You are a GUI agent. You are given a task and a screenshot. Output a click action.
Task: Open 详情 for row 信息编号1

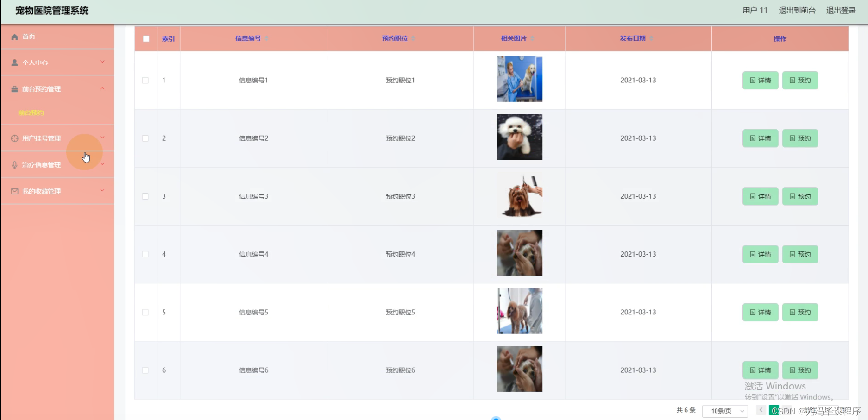761,81
